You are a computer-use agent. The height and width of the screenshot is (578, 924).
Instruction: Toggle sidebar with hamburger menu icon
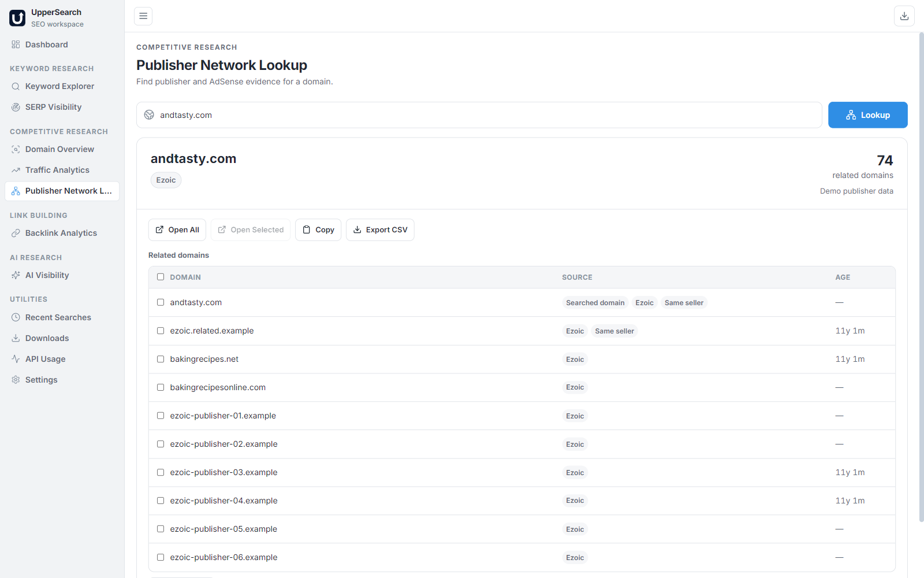[143, 16]
